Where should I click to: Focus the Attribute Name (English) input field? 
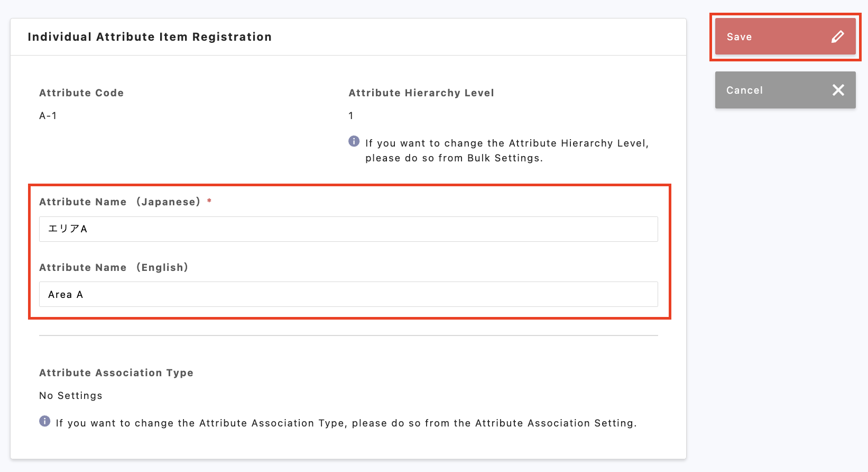(348, 294)
